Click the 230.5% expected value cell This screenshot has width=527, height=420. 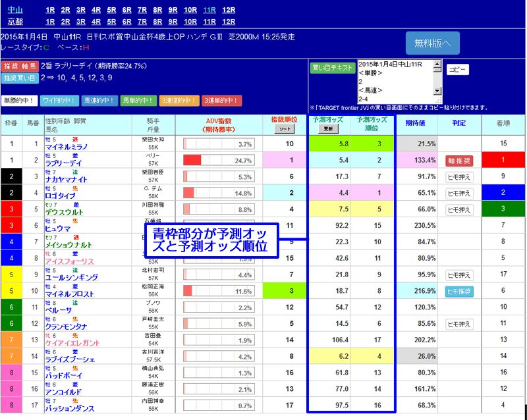[x=417, y=225]
